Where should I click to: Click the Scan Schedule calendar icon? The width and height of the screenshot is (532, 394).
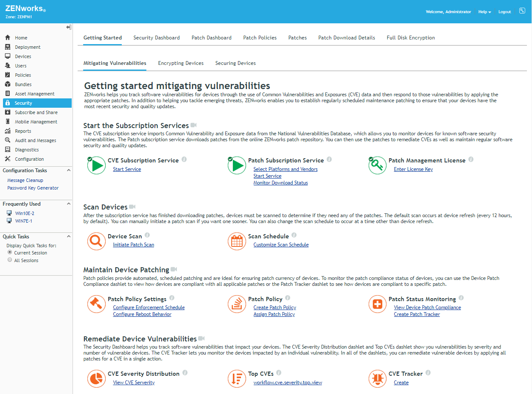click(x=237, y=241)
